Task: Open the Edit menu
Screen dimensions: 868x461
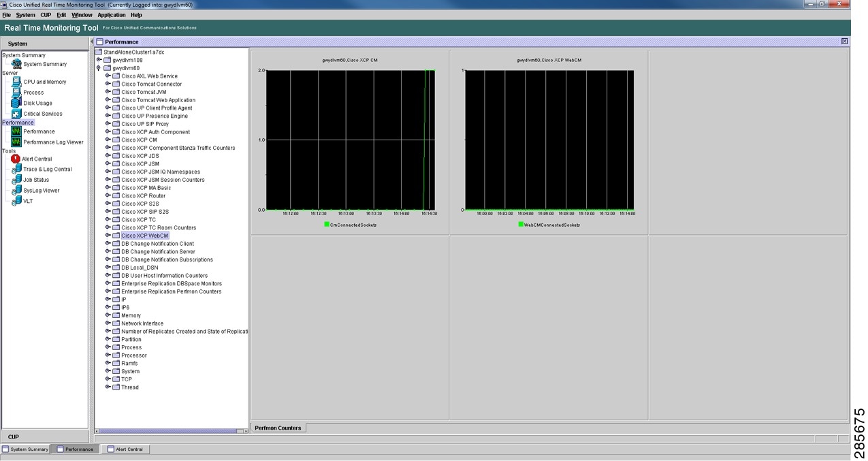Action: (61, 15)
